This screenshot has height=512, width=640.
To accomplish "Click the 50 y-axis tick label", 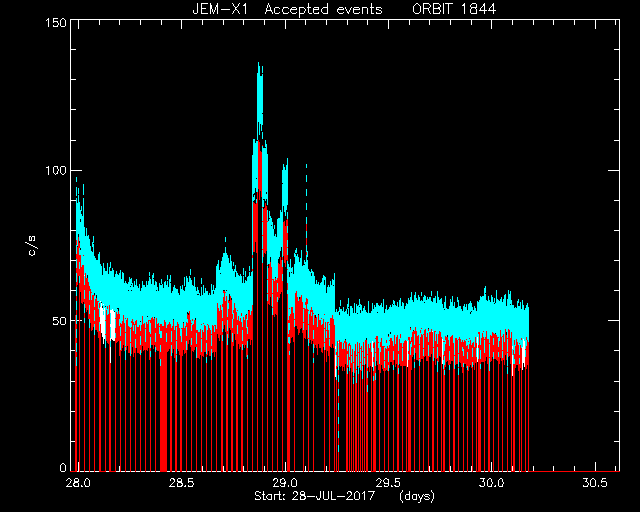I will point(59,321).
